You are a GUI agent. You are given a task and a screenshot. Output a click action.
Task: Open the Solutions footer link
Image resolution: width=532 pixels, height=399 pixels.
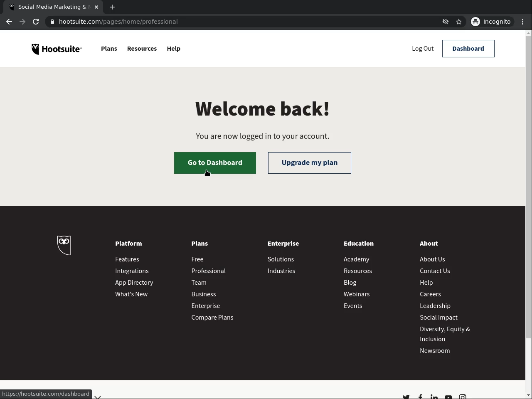281,259
